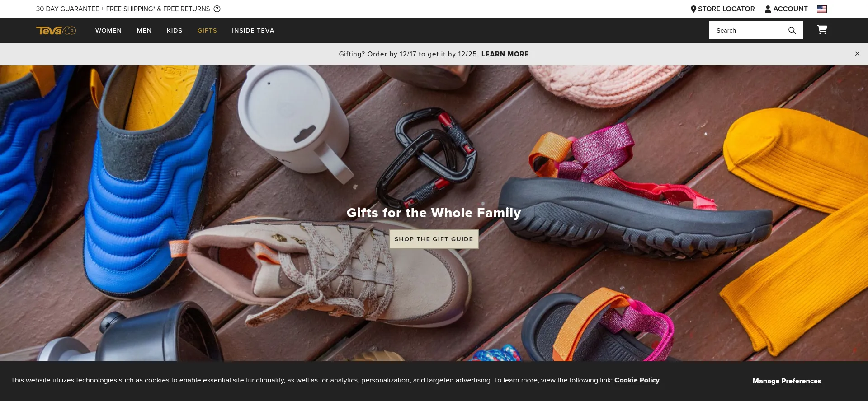
Task: Click the Gifts for the Whole Family heading
Action: click(434, 213)
